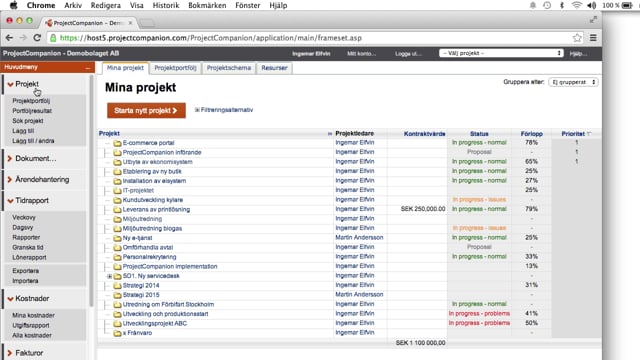Open project Utvecklingsprojekt ABC
The image size is (640, 360).
tap(155, 323)
